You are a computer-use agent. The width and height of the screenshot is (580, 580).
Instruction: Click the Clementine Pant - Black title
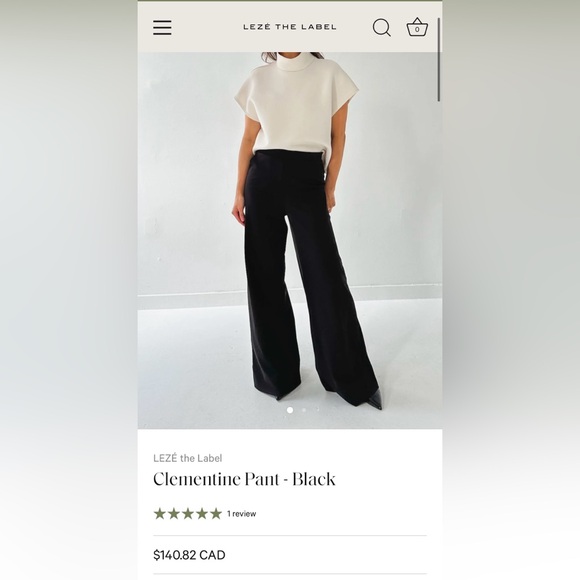244,479
